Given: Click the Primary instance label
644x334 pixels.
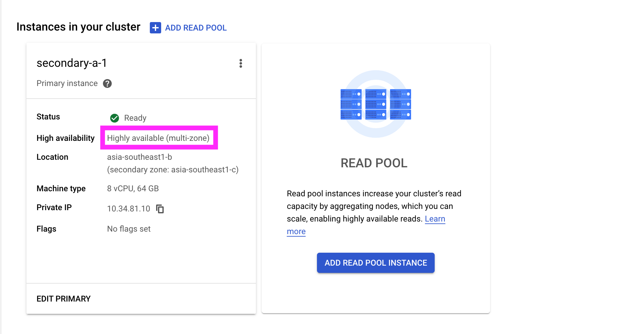Looking at the screenshot, I should click(67, 83).
